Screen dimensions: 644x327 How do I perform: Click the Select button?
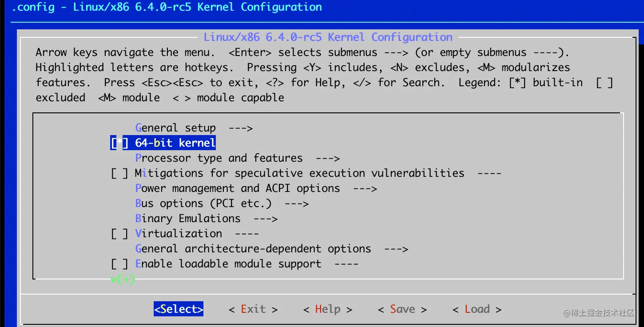179,309
